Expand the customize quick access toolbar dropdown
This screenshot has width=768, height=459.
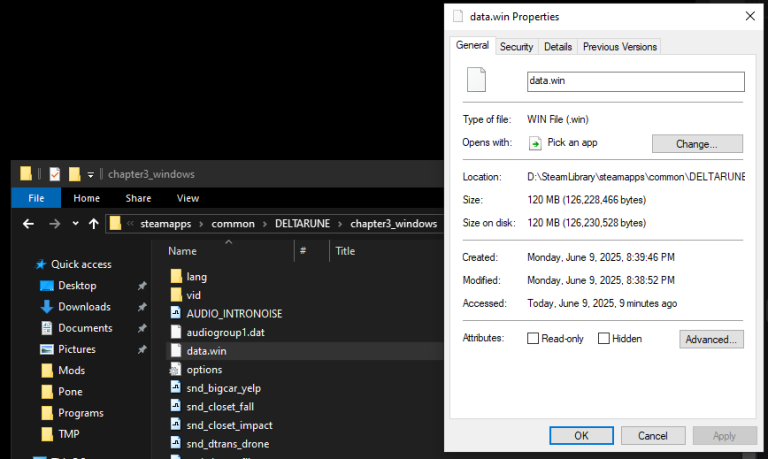(90, 174)
